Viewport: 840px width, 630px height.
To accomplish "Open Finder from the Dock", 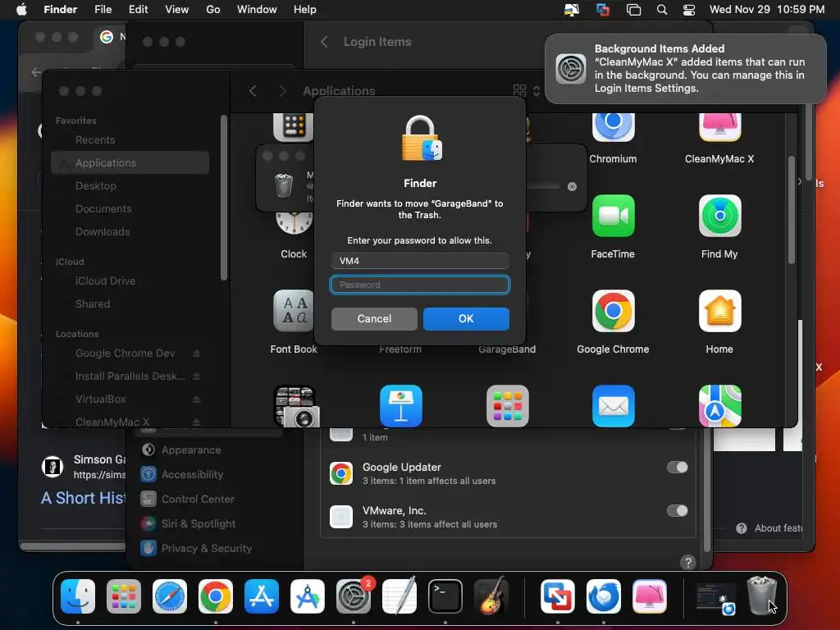I will (x=78, y=596).
